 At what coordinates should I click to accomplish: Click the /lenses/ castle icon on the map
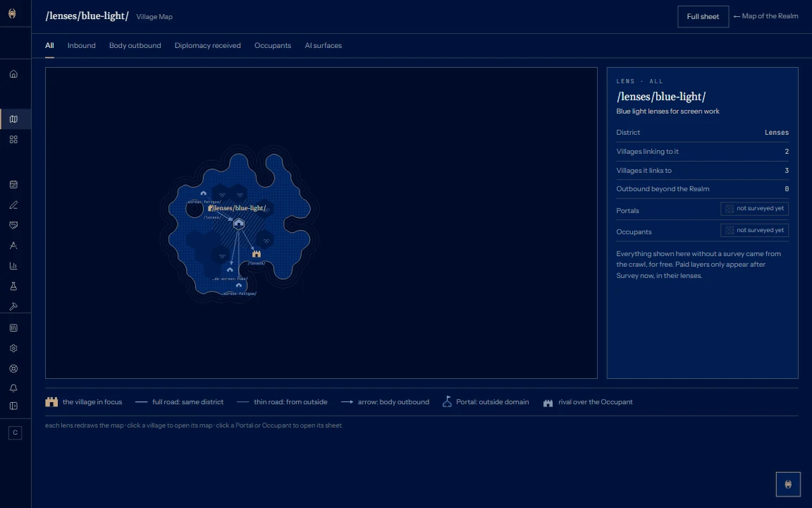257,254
